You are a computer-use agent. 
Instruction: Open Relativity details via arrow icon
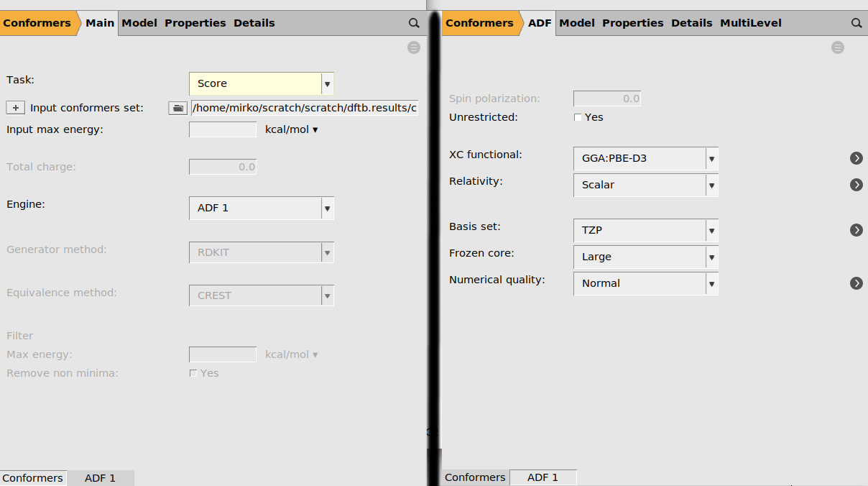(856, 185)
